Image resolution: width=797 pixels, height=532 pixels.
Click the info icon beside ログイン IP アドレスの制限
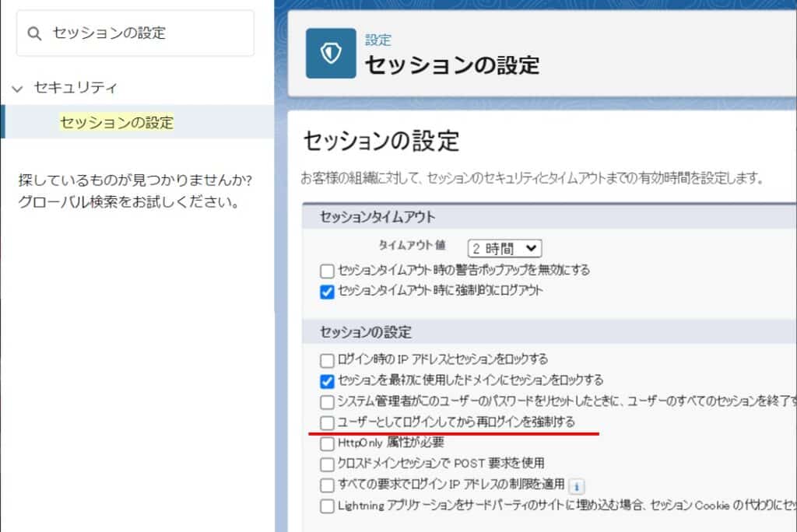[x=577, y=486]
